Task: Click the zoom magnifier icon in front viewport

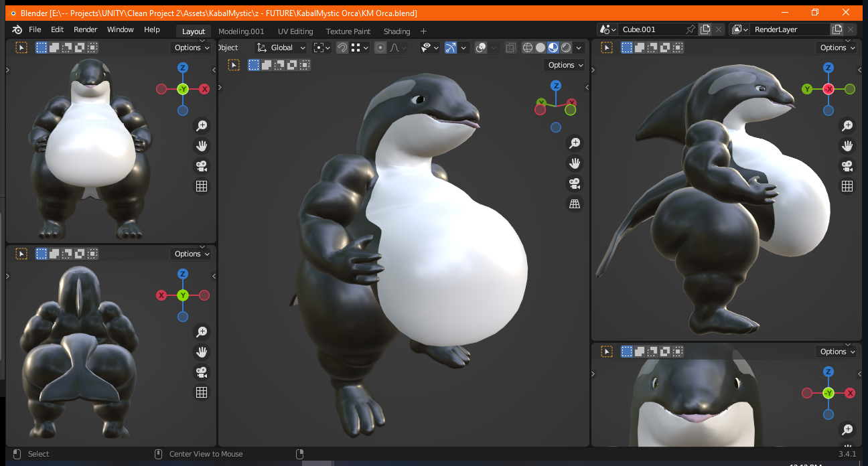Action: click(x=202, y=125)
